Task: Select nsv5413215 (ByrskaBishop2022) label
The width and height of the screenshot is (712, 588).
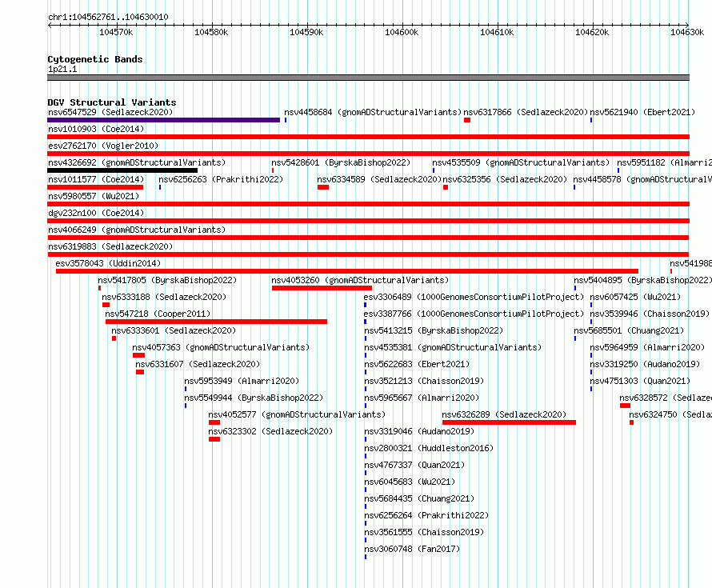Action: tap(434, 330)
